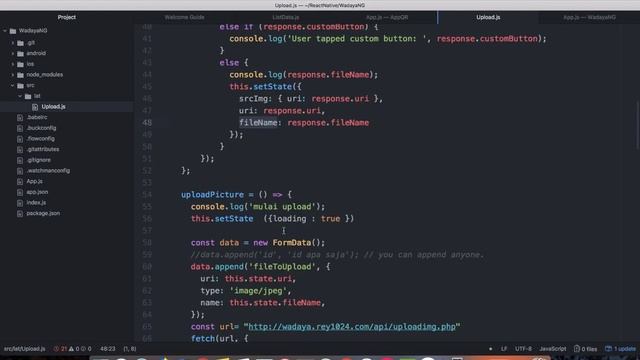Click the index.js file icon

(20, 203)
